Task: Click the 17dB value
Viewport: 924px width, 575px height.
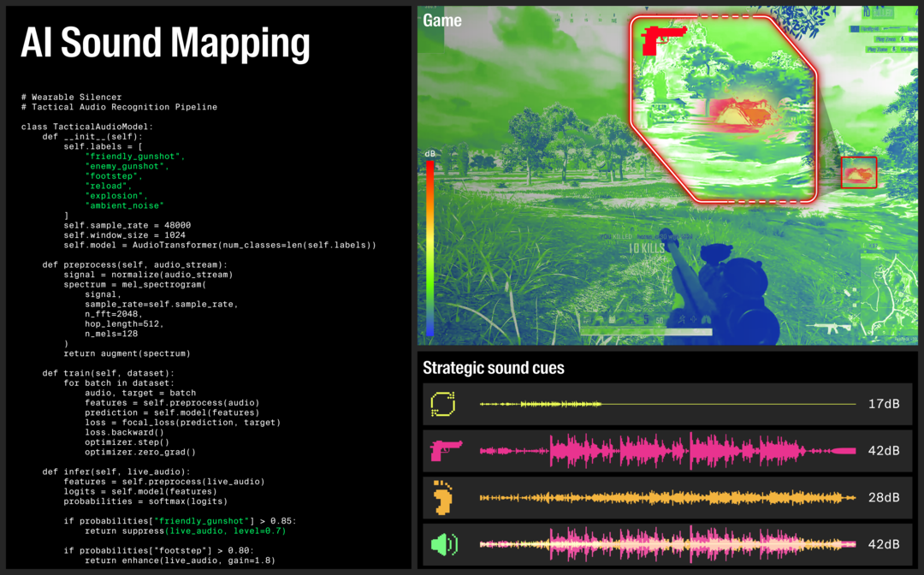Action: (x=884, y=404)
